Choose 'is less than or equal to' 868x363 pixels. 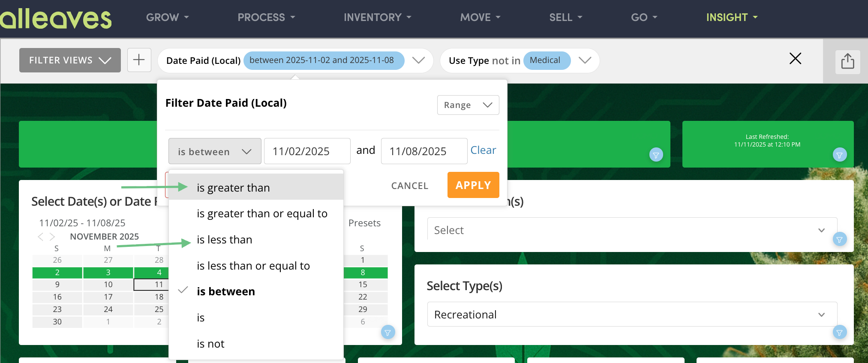pos(256,266)
